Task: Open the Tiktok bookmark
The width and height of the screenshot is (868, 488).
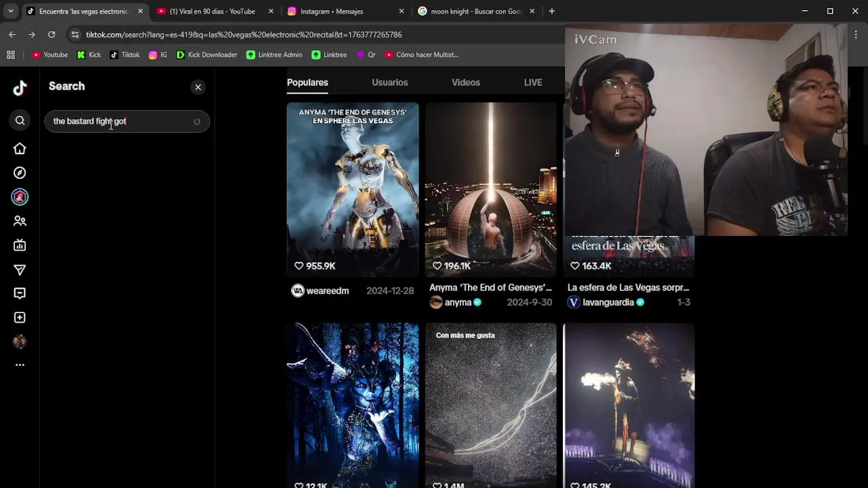Action: point(125,55)
